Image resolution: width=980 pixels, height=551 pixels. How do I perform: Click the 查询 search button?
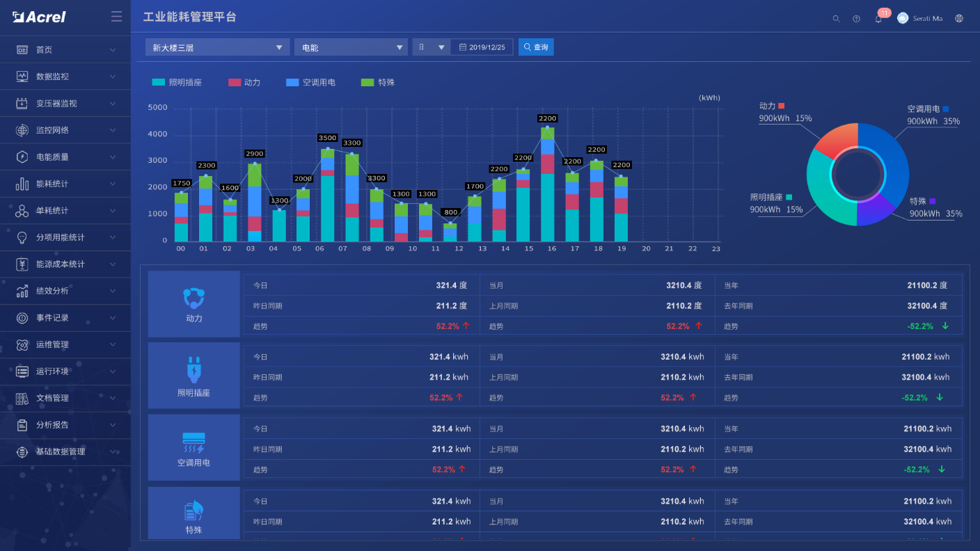(x=536, y=47)
